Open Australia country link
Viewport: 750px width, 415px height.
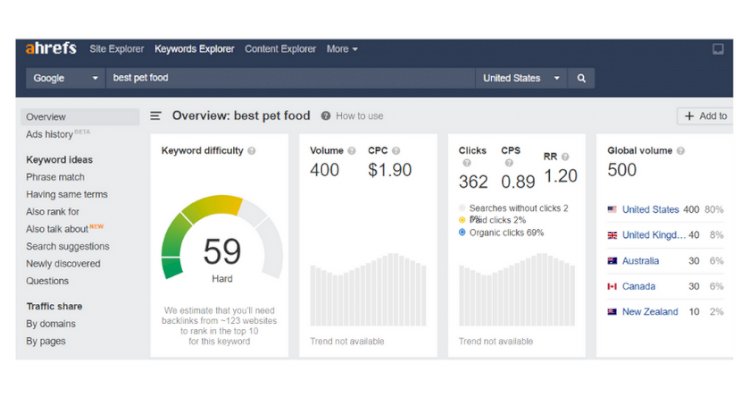[640, 261]
